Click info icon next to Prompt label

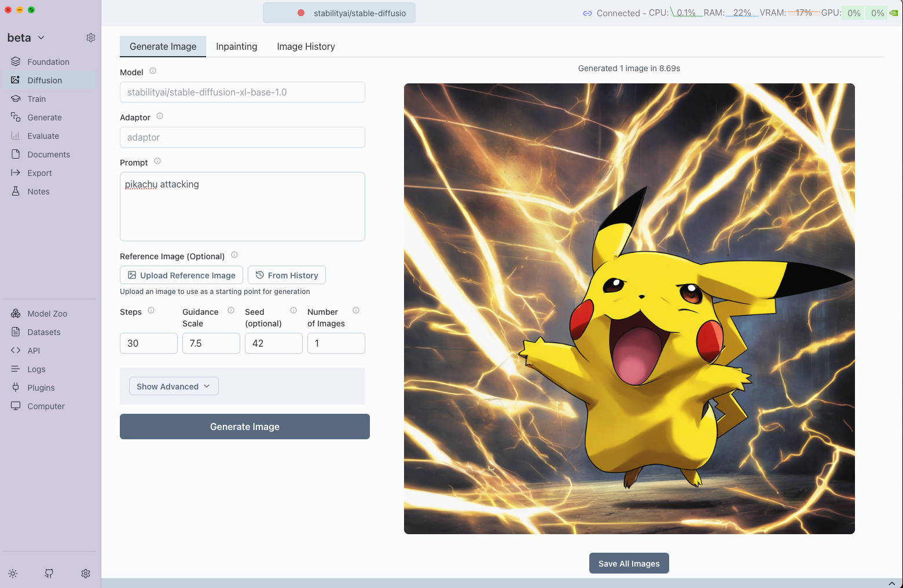point(157,161)
